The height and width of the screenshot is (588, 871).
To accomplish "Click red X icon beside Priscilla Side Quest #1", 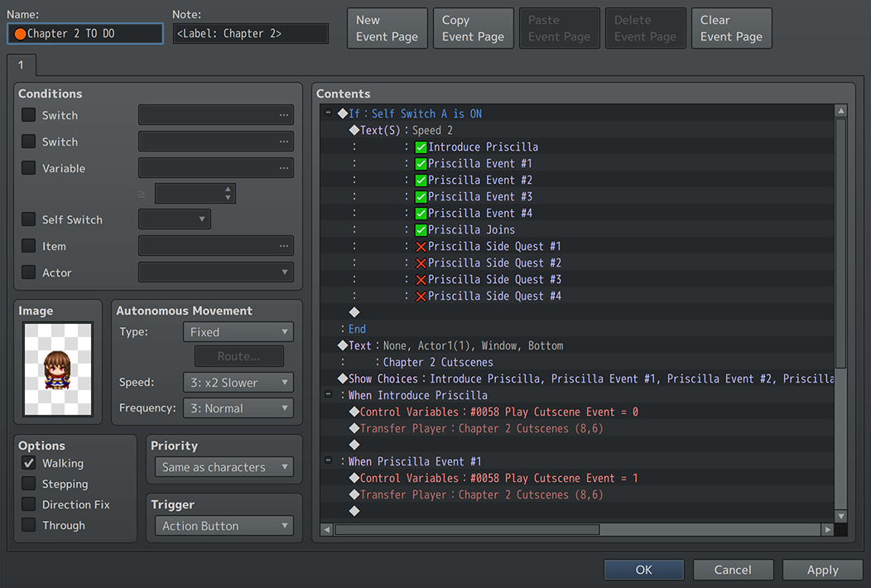I will click(x=421, y=247).
